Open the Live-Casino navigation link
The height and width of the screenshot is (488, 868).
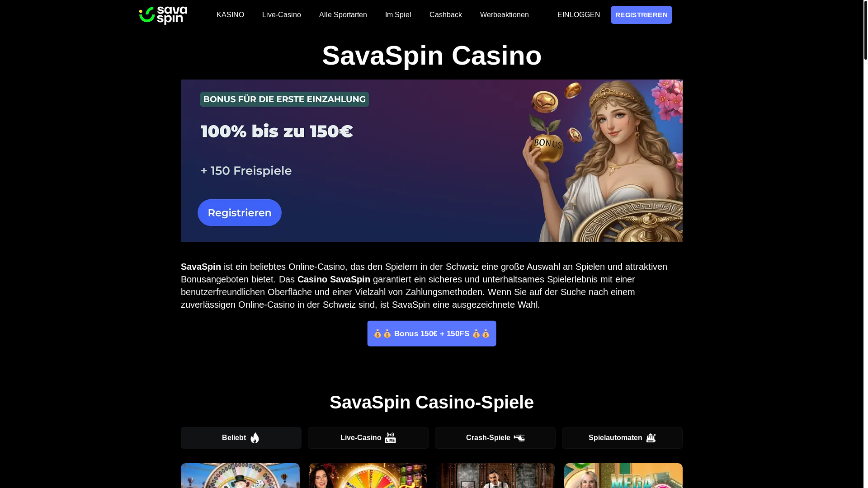(282, 15)
